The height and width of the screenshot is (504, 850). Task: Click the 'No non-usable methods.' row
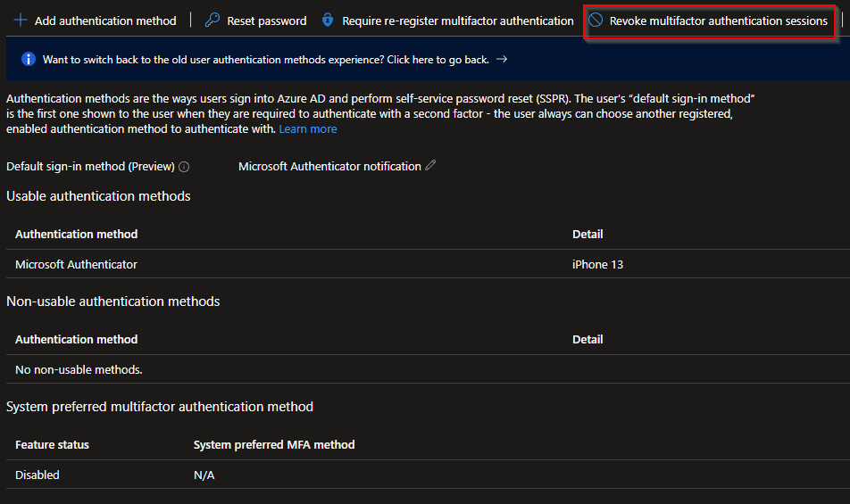tap(428, 369)
